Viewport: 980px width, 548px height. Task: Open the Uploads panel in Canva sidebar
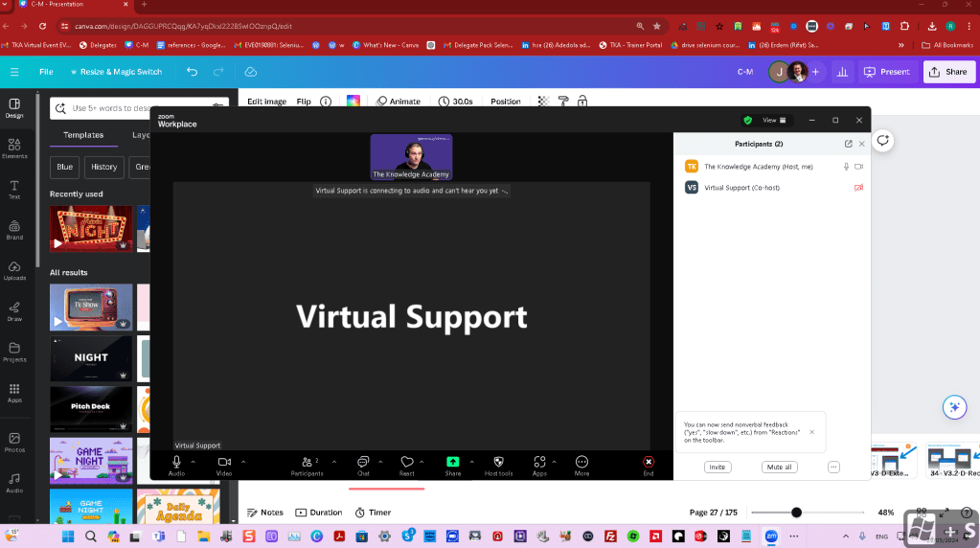[14, 270]
